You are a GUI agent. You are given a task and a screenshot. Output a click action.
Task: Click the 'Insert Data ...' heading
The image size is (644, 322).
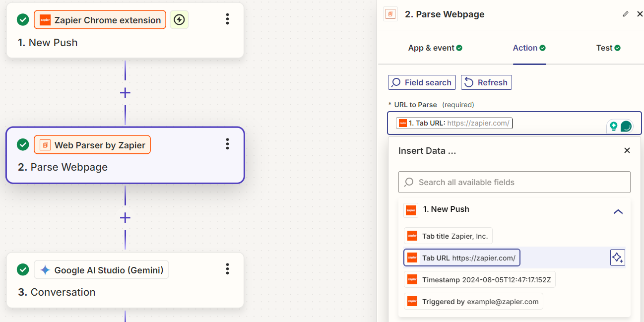coord(427,150)
